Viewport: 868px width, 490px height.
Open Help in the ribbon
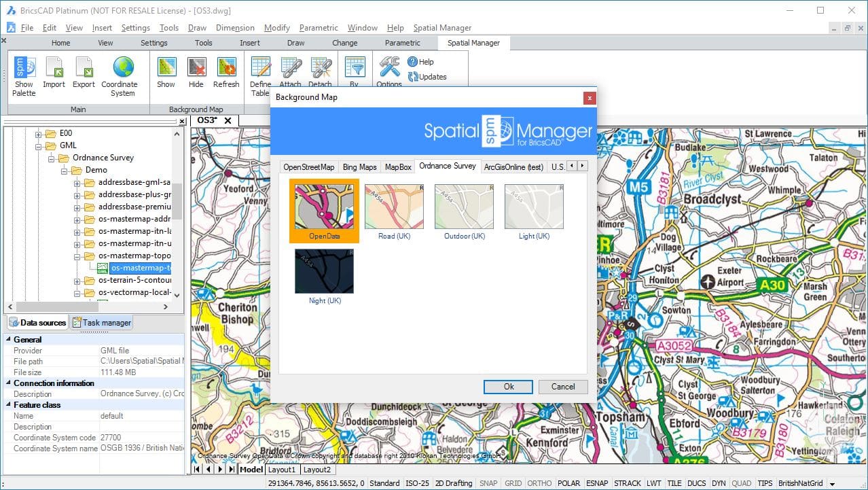pos(420,62)
